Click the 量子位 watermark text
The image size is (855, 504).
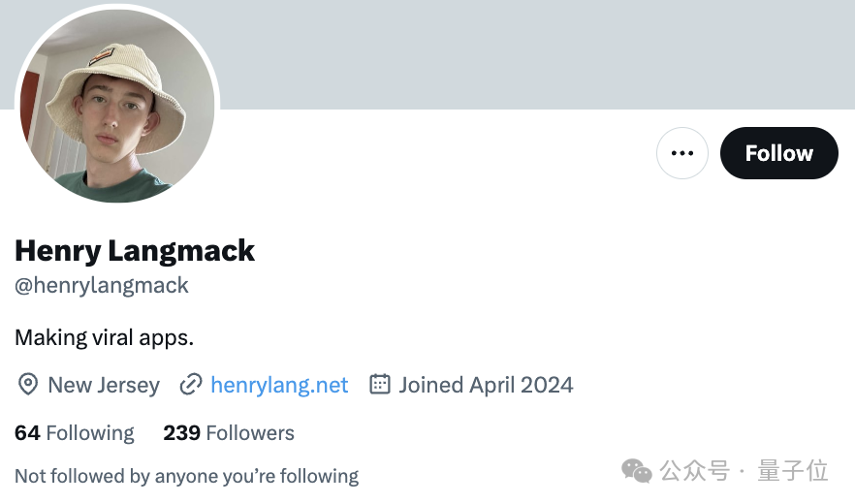(792, 471)
